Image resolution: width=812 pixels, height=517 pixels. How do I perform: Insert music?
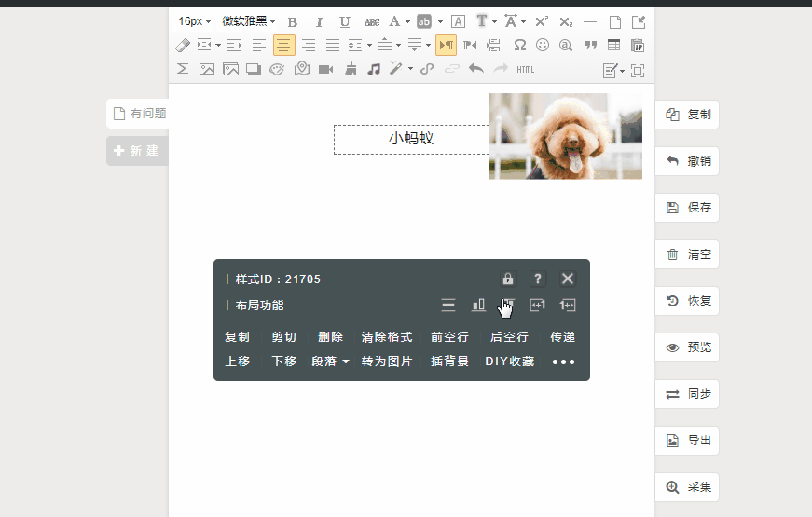pos(374,69)
